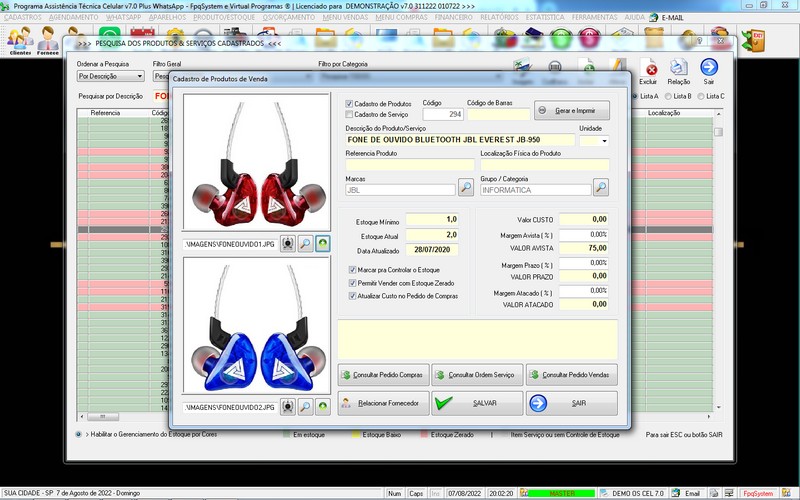Click the Clientes toolbar icon
Viewport: 800px width, 500px height.
20,42
